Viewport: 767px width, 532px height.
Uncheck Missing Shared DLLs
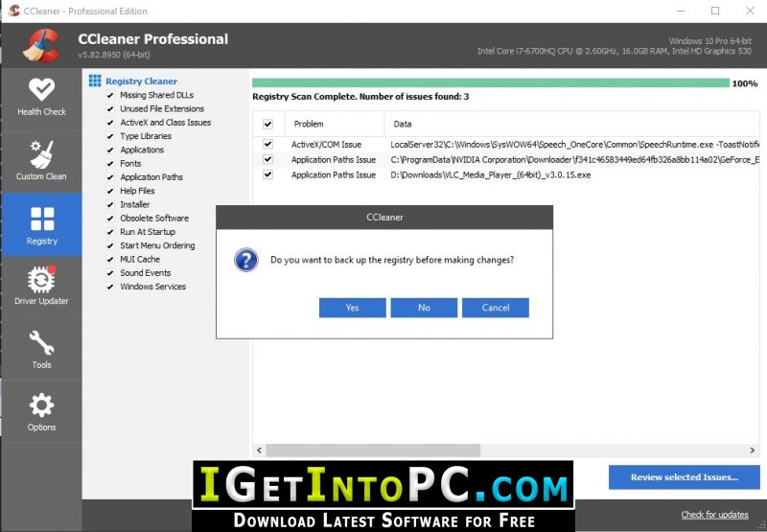pyautogui.click(x=110, y=95)
